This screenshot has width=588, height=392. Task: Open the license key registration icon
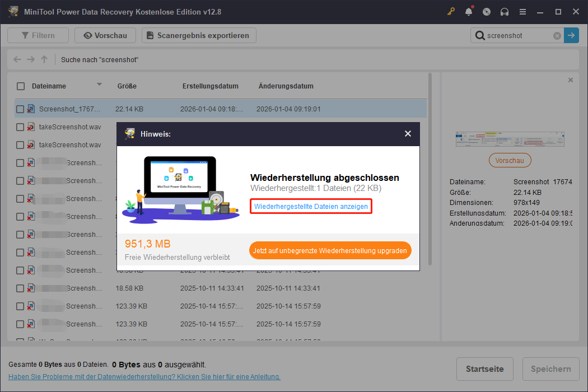pos(451,11)
